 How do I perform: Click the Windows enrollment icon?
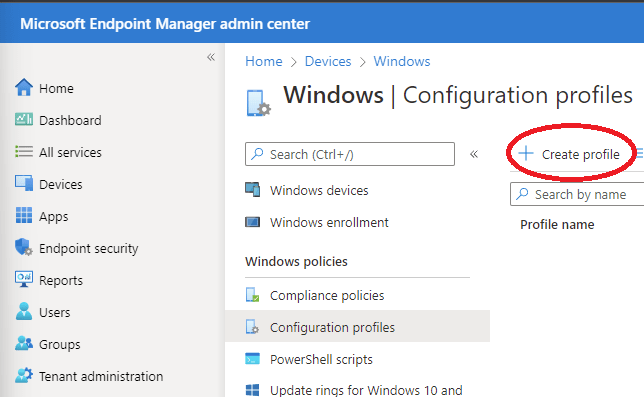(x=253, y=222)
